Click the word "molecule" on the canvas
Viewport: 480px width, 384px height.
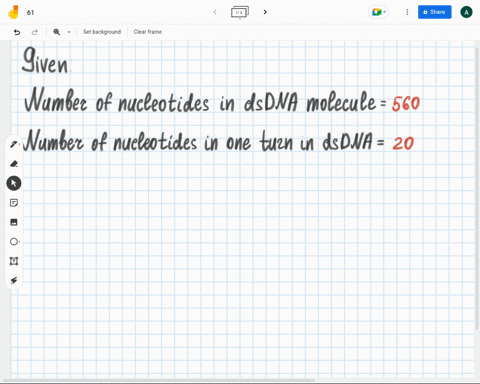[341, 101]
